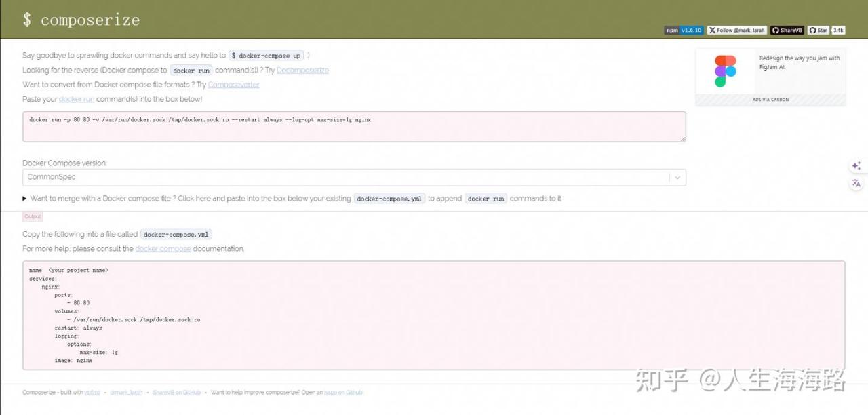Open the Decomposerize link
Screen dimensions: 868x415
point(302,71)
